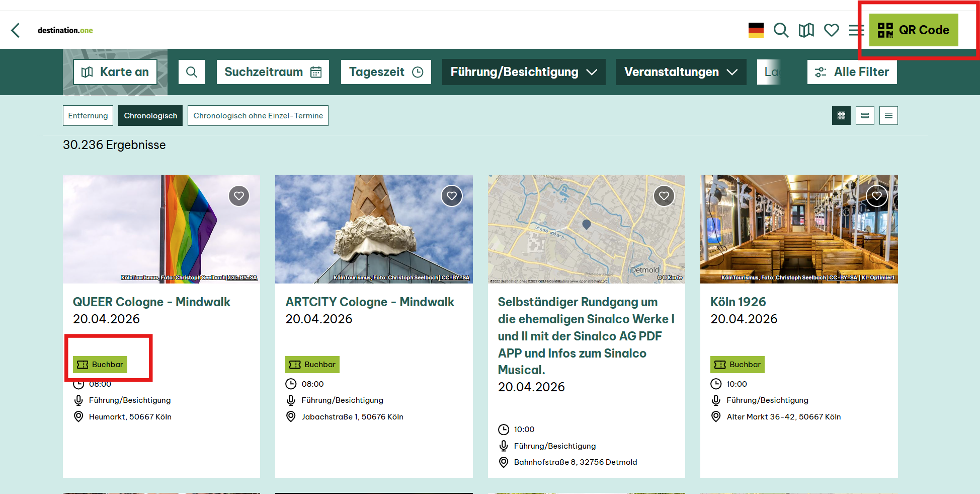The width and height of the screenshot is (980, 494).
Task: Click the Detmold map thumbnail
Action: tap(586, 229)
